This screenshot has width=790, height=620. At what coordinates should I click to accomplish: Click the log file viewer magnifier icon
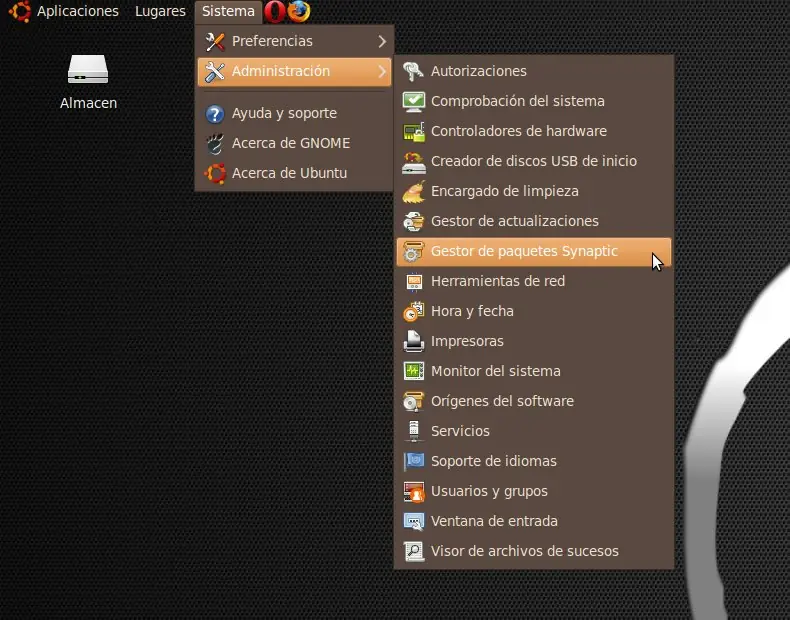414,552
